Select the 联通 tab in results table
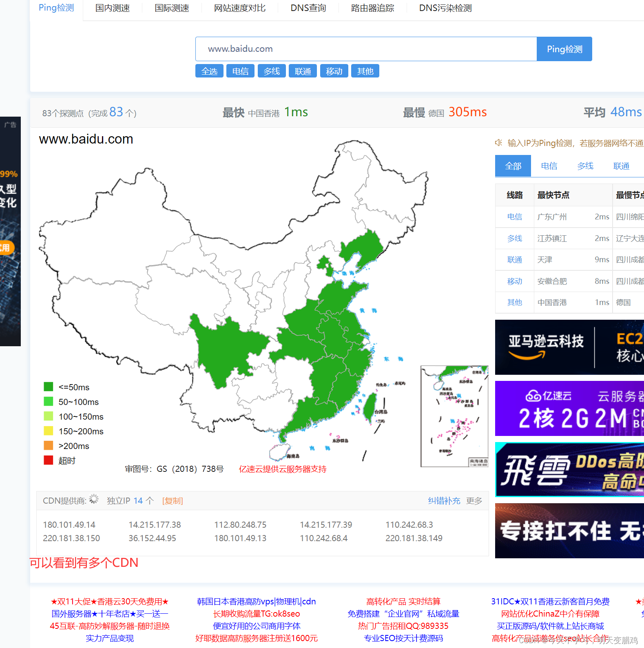This screenshot has width=644, height=648. [621, 166]
